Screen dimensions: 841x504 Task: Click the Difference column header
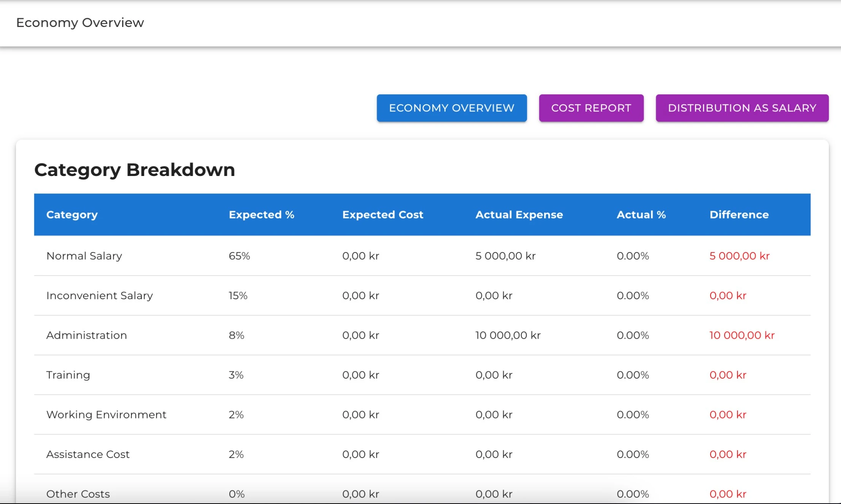[739, 214]
